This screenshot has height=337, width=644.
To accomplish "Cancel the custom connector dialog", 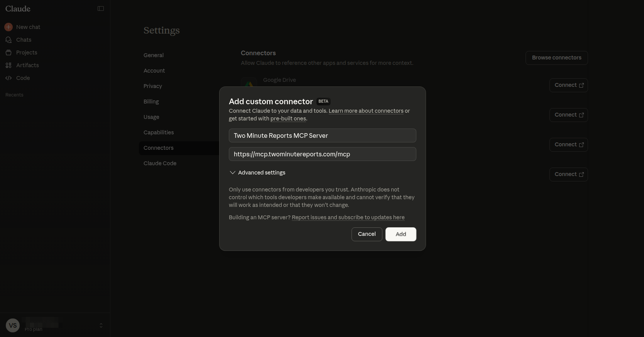I will point(367,234).
